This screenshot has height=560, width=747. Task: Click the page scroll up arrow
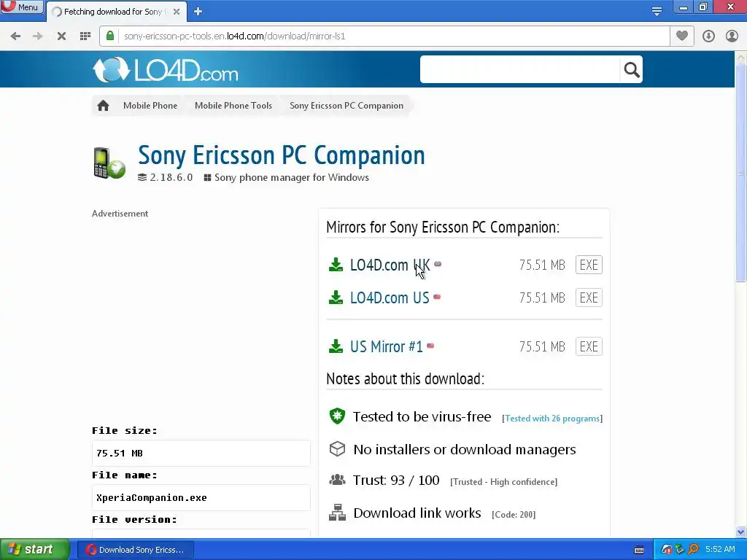pos(741,58)
